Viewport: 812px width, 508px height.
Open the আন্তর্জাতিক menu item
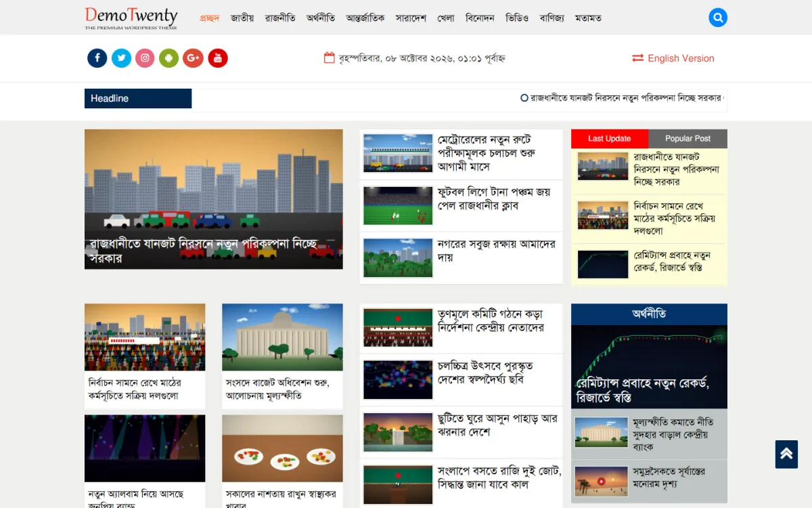tap(365, 18)
